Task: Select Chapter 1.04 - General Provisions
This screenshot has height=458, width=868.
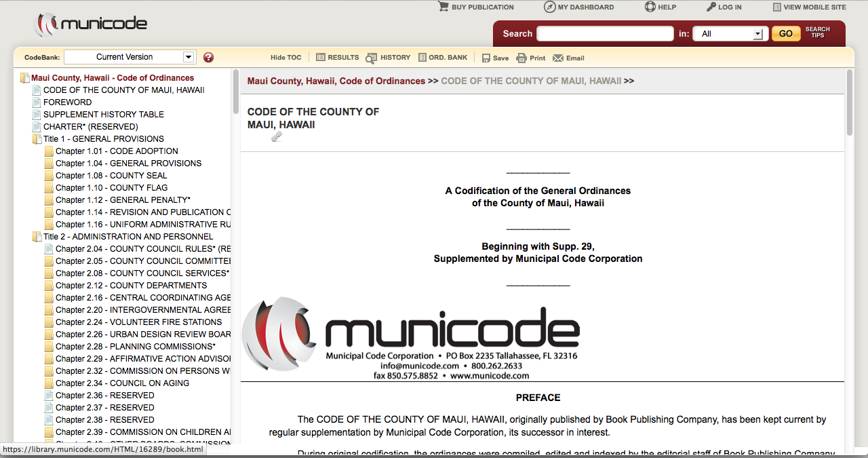Action: [x=128, y=164]
